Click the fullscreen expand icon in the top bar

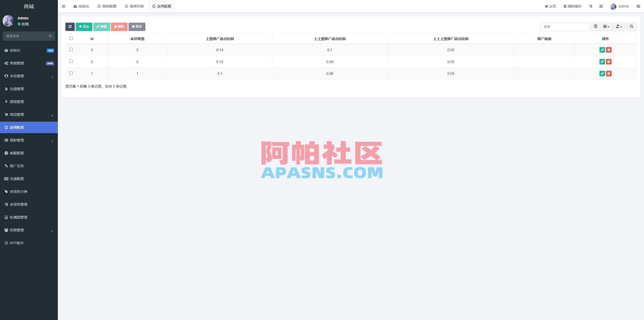(x=601, y=6)
